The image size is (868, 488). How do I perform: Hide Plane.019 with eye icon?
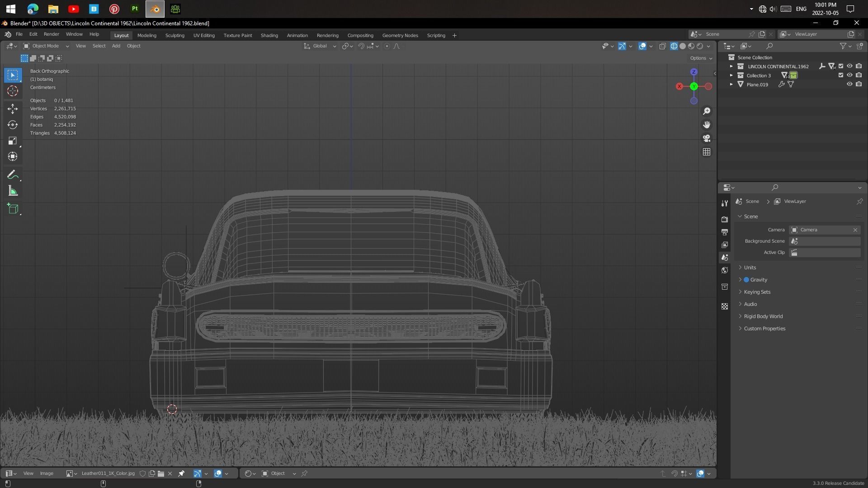(x=849, y=84)
